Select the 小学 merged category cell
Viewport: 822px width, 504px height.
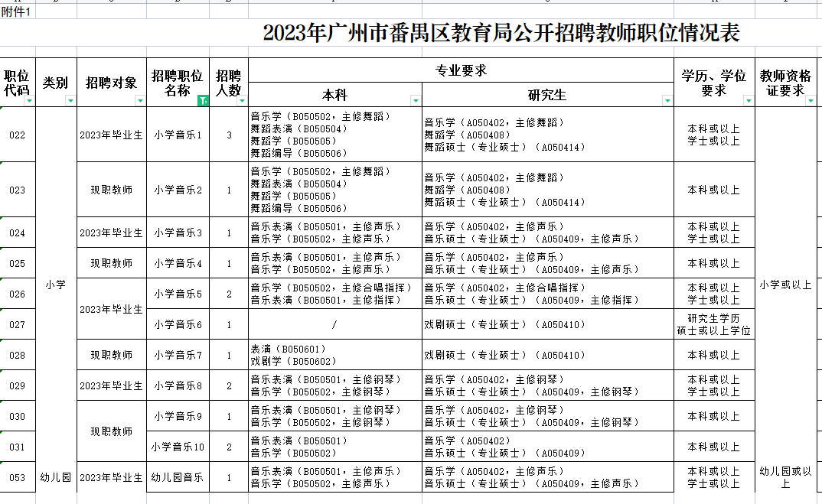(57, 283)
